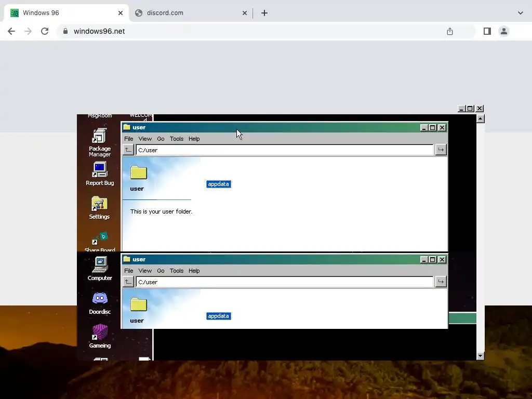Close the lower user window

442,260
